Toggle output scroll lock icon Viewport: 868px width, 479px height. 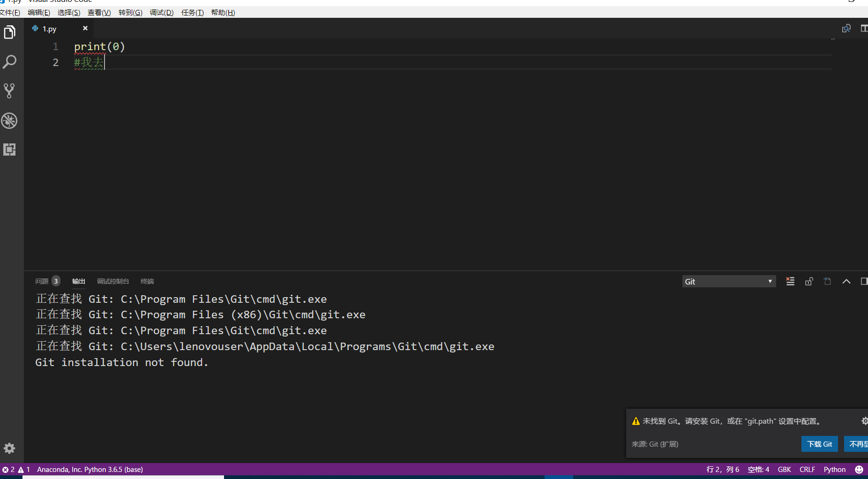(809, 281)
